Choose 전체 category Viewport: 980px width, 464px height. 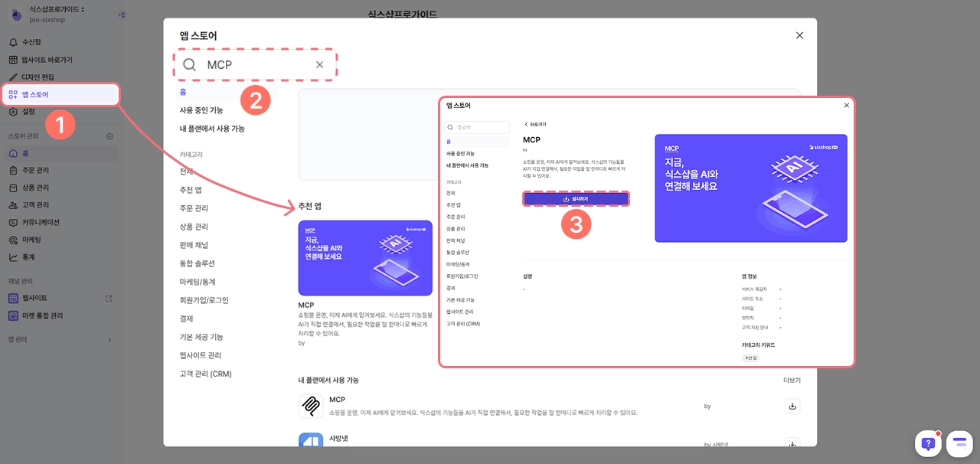[187, 172]
